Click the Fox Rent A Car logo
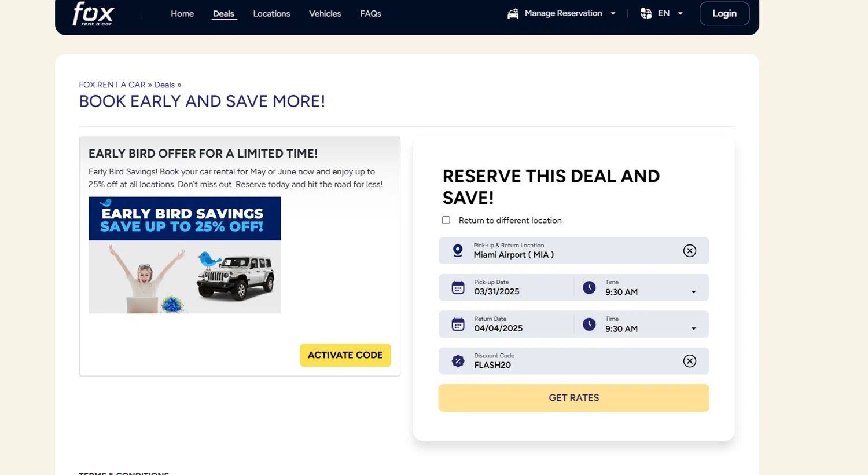Image resolution: width=868 pixels, height=475 pixels. coord(93,14)
